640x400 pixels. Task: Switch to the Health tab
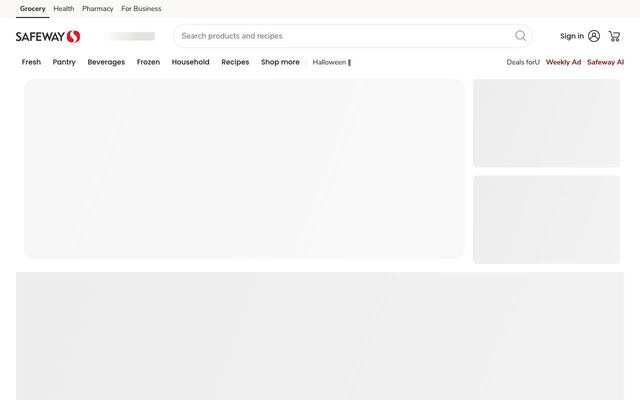coord(64,9)
